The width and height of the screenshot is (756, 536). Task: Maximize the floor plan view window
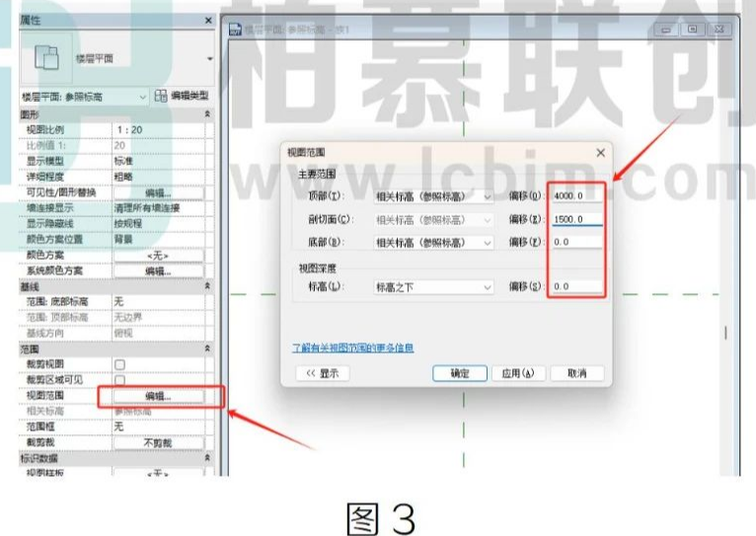click(693, 30)
